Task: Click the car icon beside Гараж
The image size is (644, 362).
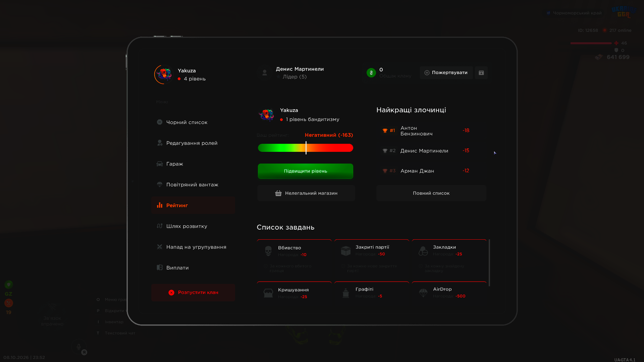Action: coord(159,164)
